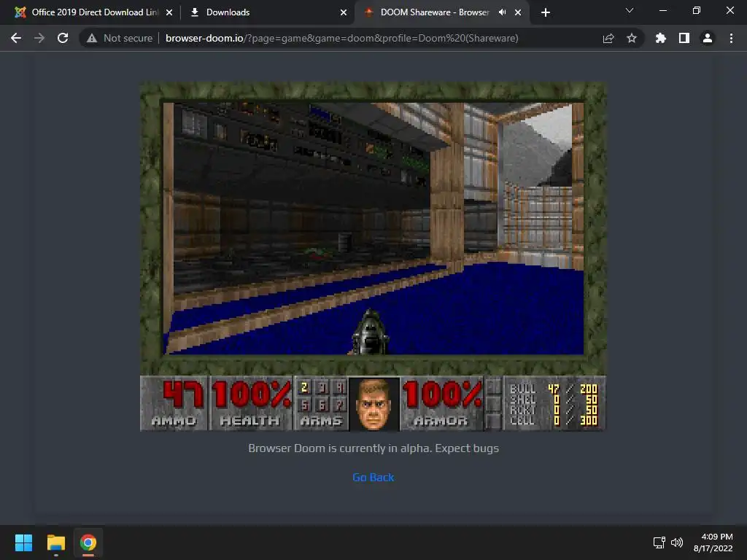Click inside the DOOM game viewport
This screenshot has width=747, height=560.
[373, 228]
